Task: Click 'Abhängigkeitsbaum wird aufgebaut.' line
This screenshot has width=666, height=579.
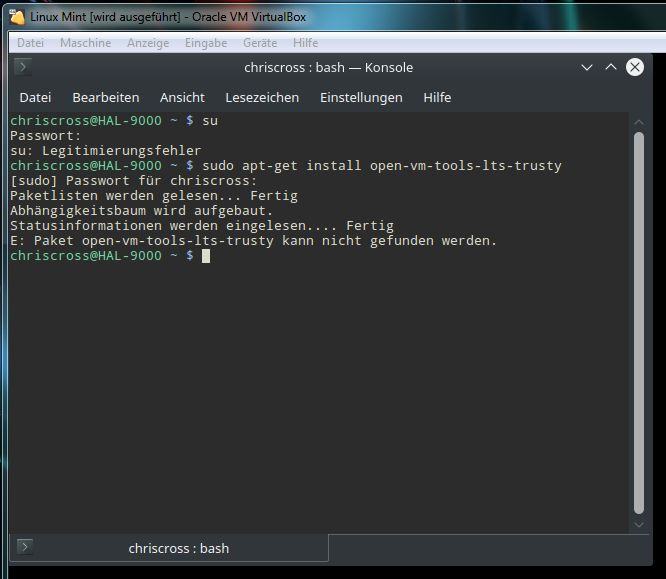Action: (141, 211)
